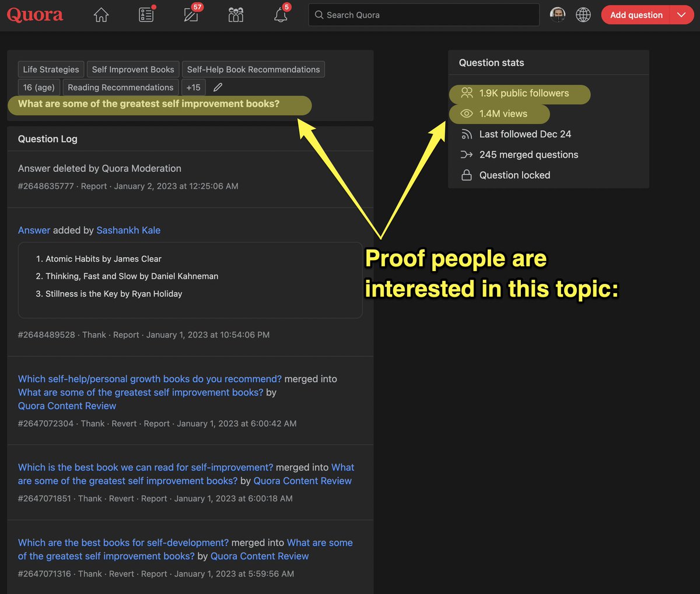Click Atomic Habits by James Clear line

click(103, 259)
